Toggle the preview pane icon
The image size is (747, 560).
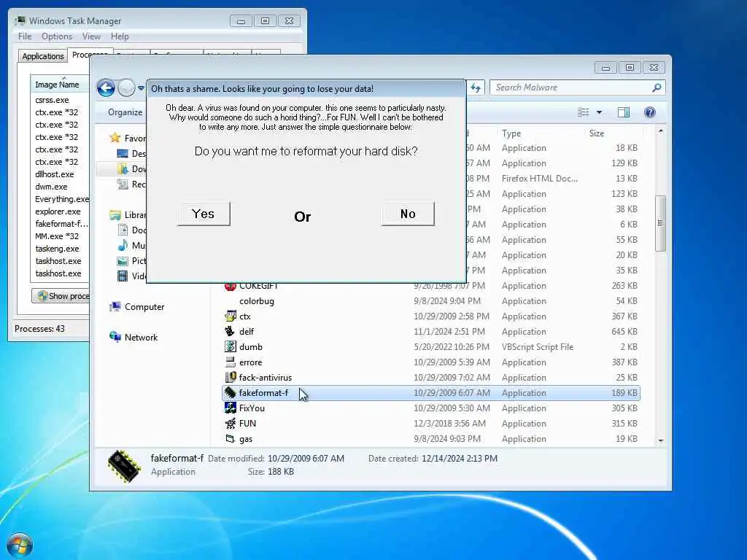point(624,112)
